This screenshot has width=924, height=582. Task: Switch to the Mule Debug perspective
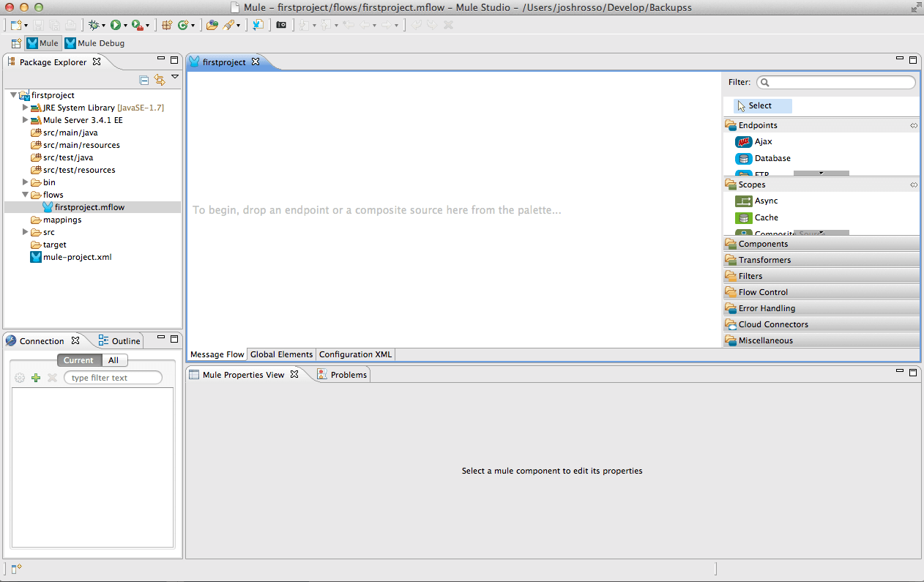94,43
